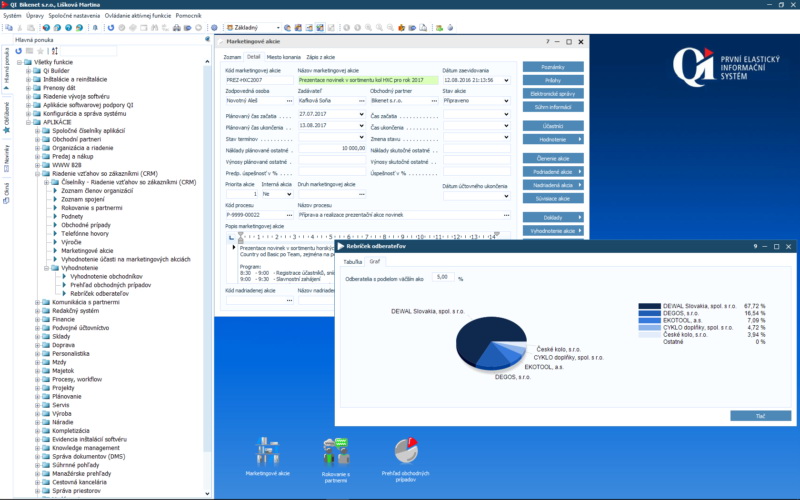The height and width of the screenshot is (500, 800).
Task: Switch to Zoznam tab in Marketingové akcie
Action: (232, 57)
